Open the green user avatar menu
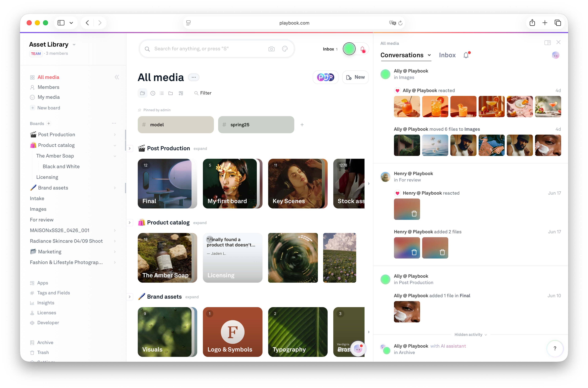Screen dimensions: 588x388 (349, 49)
